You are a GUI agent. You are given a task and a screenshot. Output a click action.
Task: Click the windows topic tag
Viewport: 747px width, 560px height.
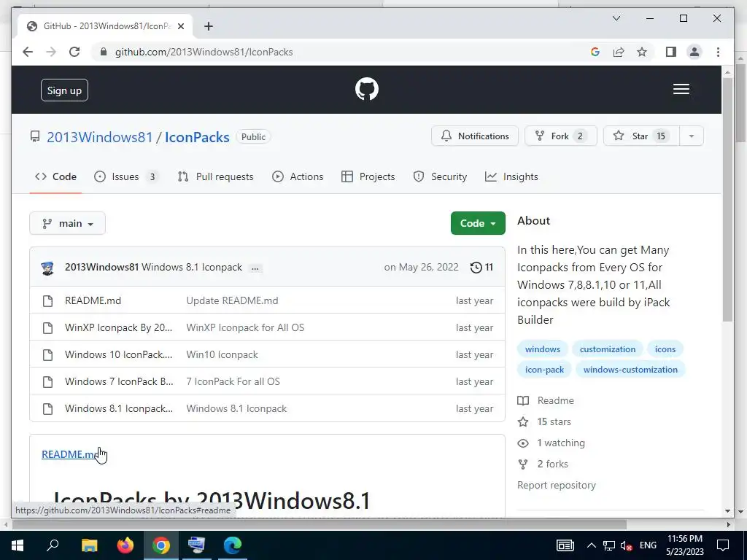click(543, 349)
